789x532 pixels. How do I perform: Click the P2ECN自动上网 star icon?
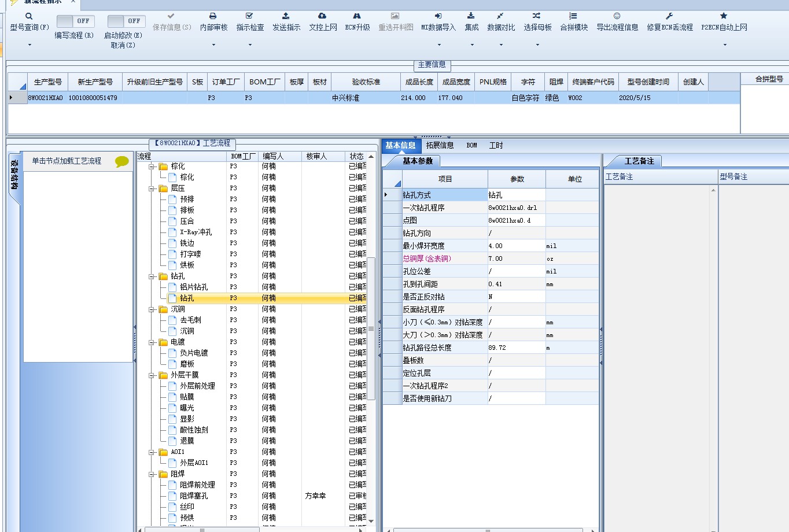(x=724, y=16)
